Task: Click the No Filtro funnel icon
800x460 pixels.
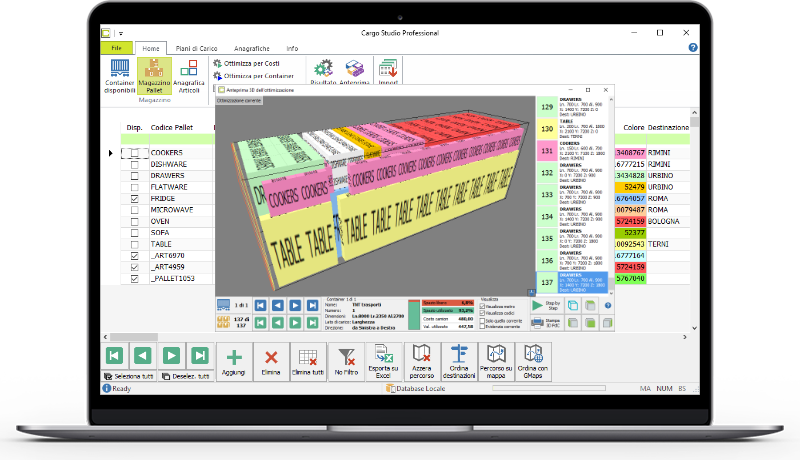Action: point(344,357)
